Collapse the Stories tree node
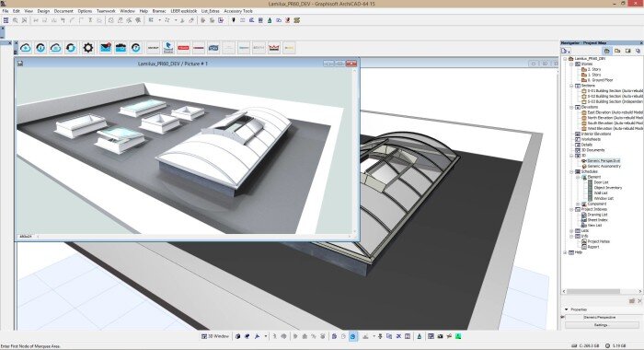644x350 pixels. pyautogui.click(x=571, y=64)
